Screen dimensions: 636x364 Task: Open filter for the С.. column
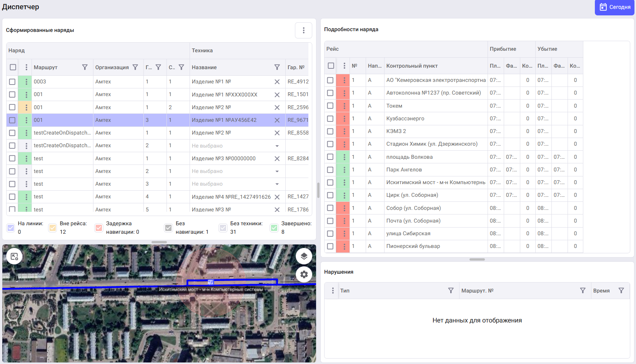point(181,67)
